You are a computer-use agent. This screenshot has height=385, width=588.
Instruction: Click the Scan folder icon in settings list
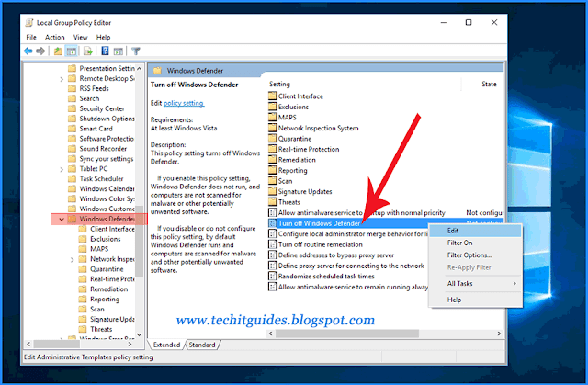(273, 181)
